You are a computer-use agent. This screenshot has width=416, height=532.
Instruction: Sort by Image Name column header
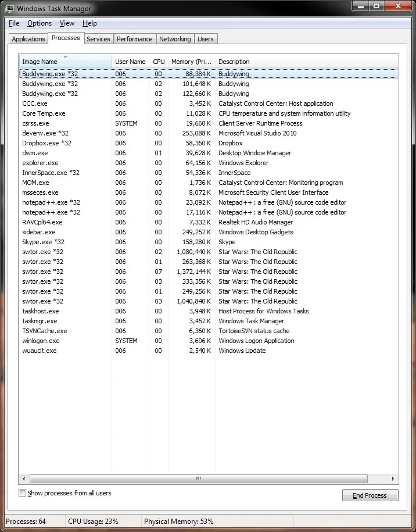(x=65, y=62)
